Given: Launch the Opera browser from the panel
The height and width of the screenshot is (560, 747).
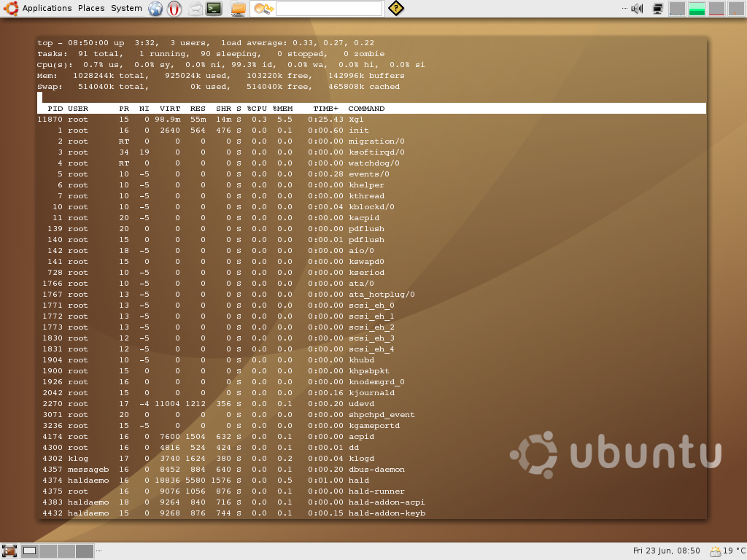Looking at the screenshot, I should [x=174, y=8].
